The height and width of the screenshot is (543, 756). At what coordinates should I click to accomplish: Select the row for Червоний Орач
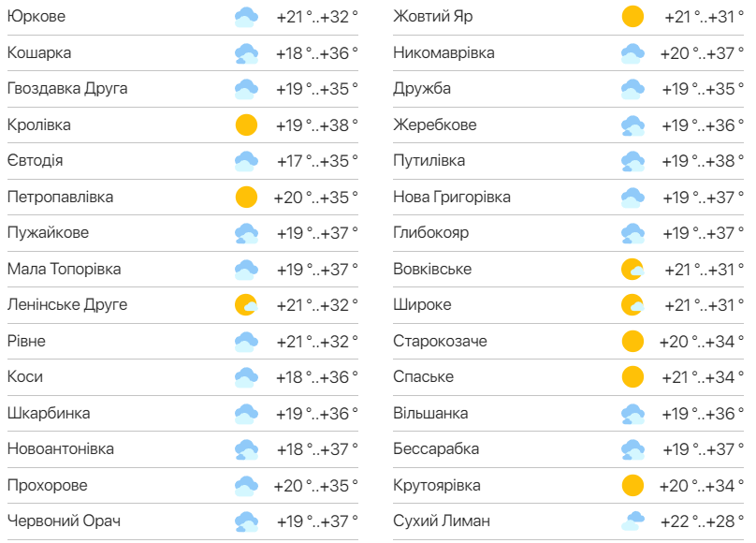(65, 521)
